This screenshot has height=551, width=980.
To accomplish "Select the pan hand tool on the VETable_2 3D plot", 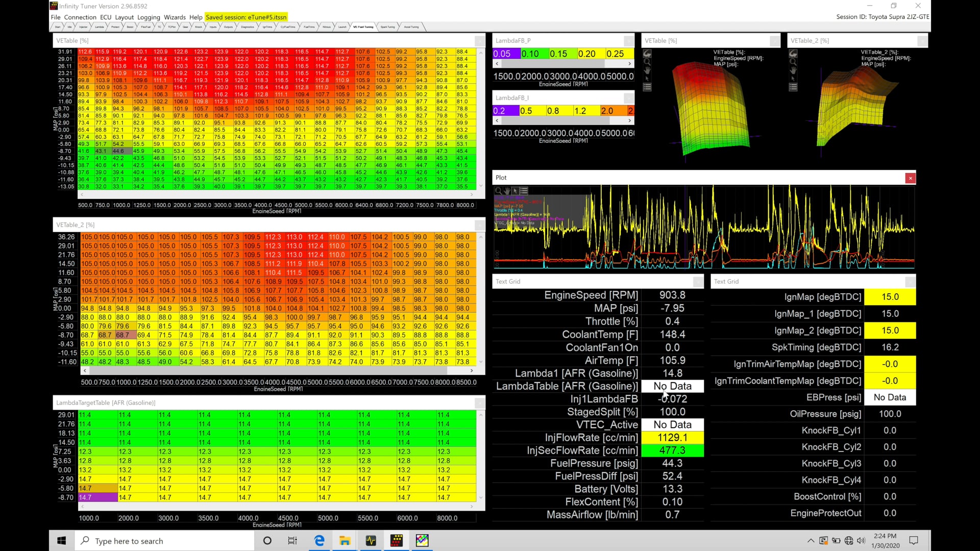I will [793, 71].
